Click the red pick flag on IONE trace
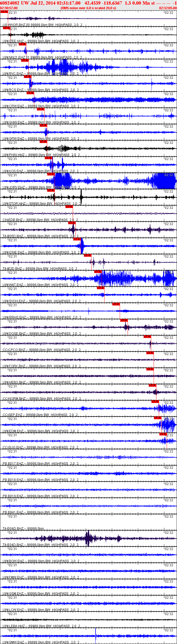177x644 pixels. (77, 239)
